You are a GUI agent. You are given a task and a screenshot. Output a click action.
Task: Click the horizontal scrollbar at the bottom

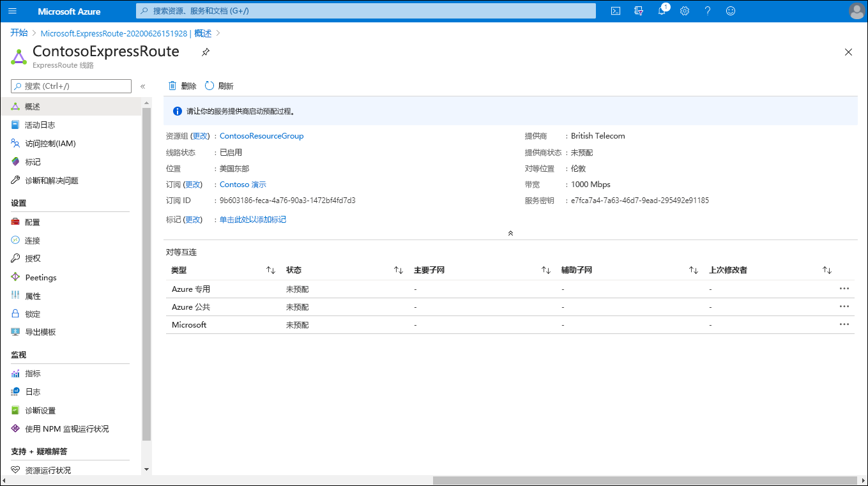(x=644, y=480)
